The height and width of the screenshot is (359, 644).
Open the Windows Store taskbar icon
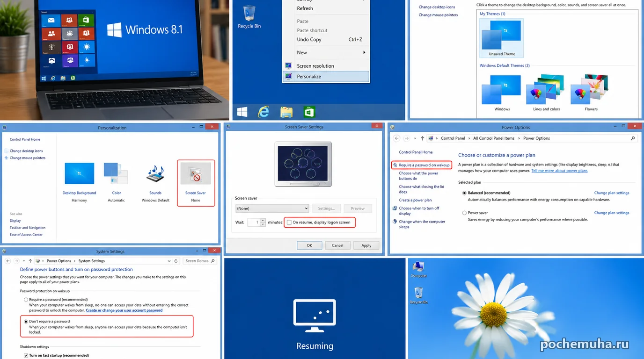[309, 112]
